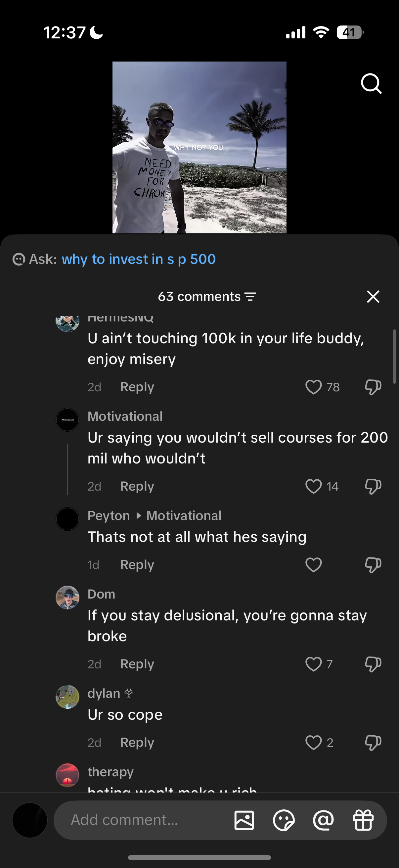399x868 pixels.
Task: Close the comments panel
Action: pyautogui.click(x=373, y=297)
